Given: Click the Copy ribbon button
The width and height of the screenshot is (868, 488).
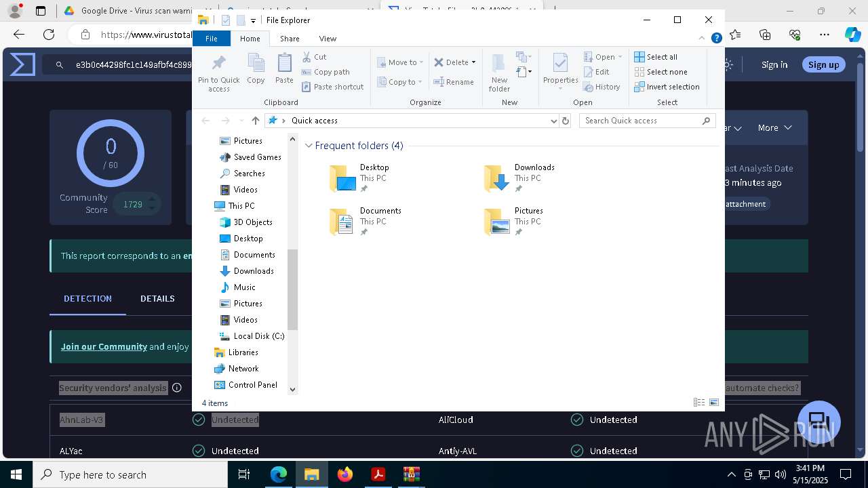Looking at the screenshot, I should tap(256, 69).
